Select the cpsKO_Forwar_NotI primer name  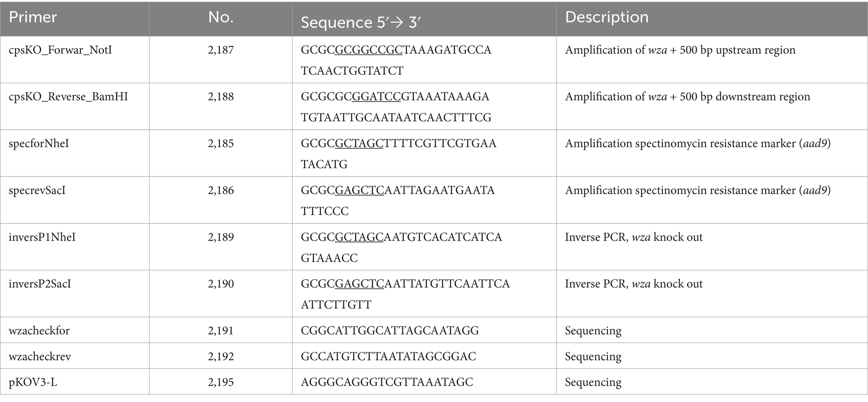[60, 50]
